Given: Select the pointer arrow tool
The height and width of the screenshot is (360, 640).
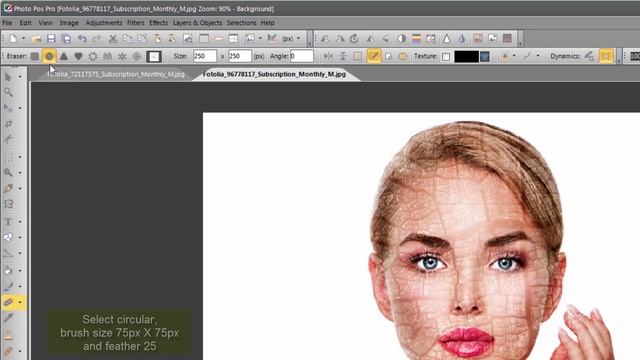Looking at the screenshot, I should [8, 77].
